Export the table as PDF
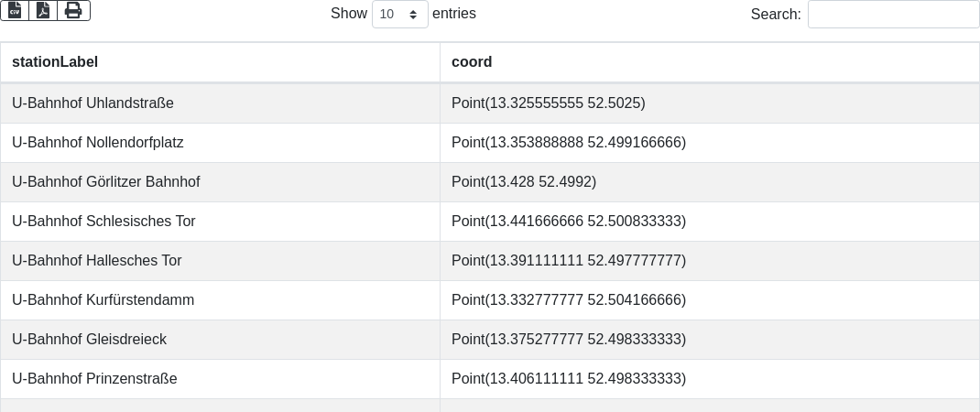This screenshot has width=980, height=412. (x=43, y=10)
